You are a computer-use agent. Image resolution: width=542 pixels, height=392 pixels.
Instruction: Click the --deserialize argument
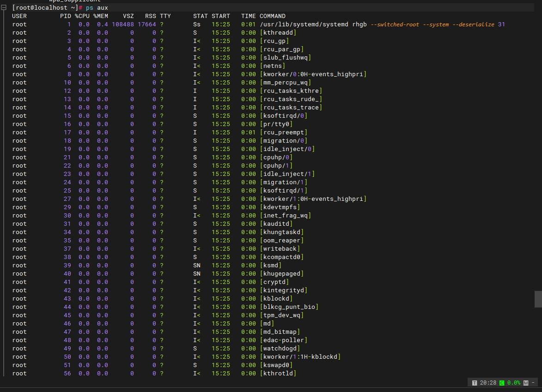[x=473, y=24]
